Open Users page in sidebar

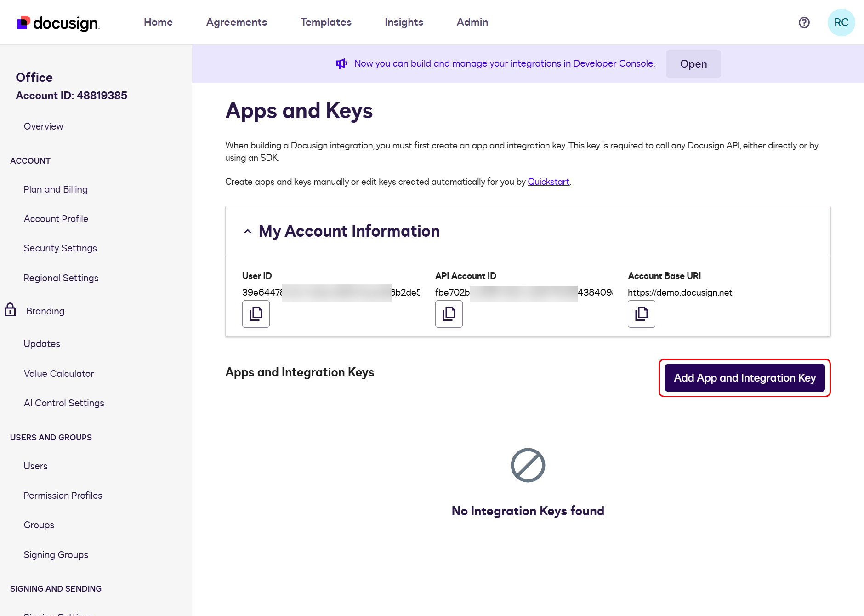click(x=35, y=466)
